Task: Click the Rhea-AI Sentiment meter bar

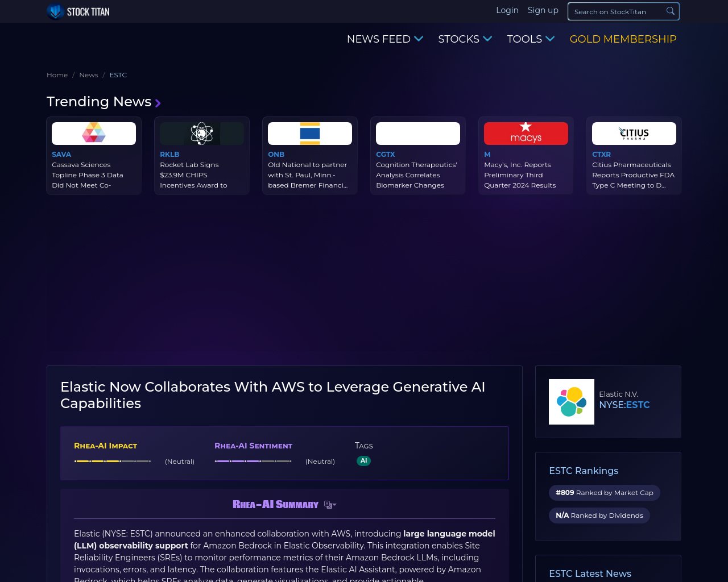Action: coord(253,461)
